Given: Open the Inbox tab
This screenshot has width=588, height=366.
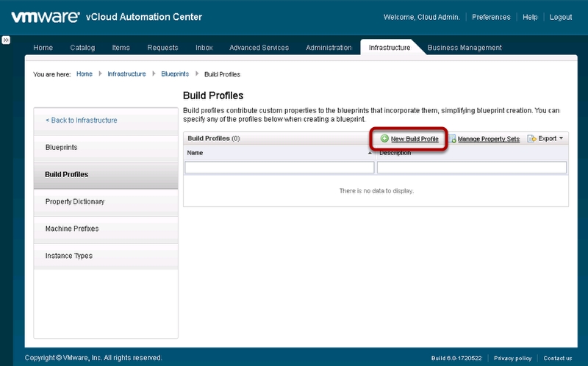Looking at the screenshot, I should [204, 48].
